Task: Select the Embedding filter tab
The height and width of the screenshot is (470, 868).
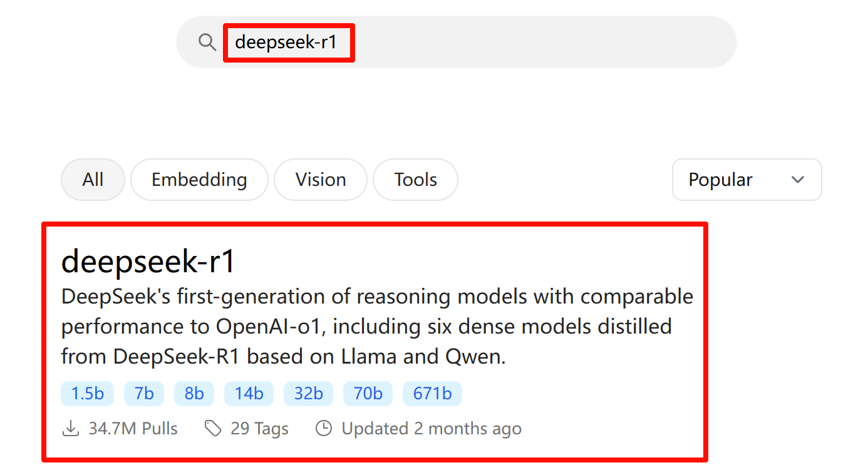Action: click(x=199, y=180)
